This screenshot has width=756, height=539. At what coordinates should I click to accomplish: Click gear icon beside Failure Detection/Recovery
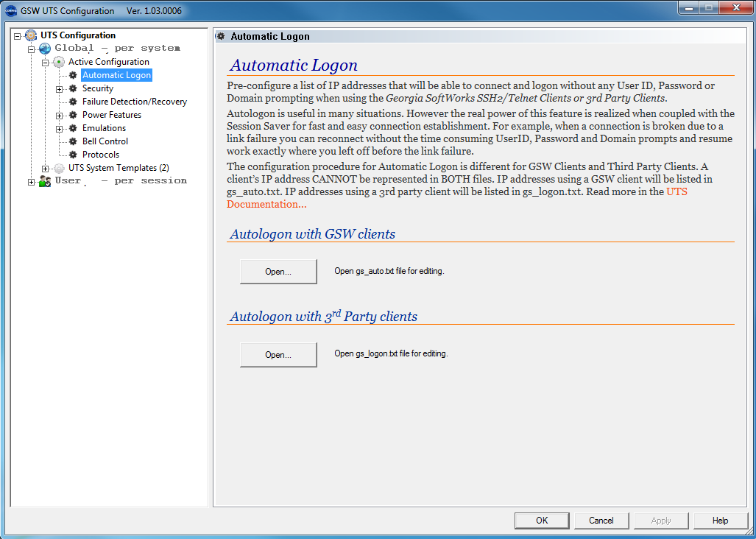pos(73,102)
